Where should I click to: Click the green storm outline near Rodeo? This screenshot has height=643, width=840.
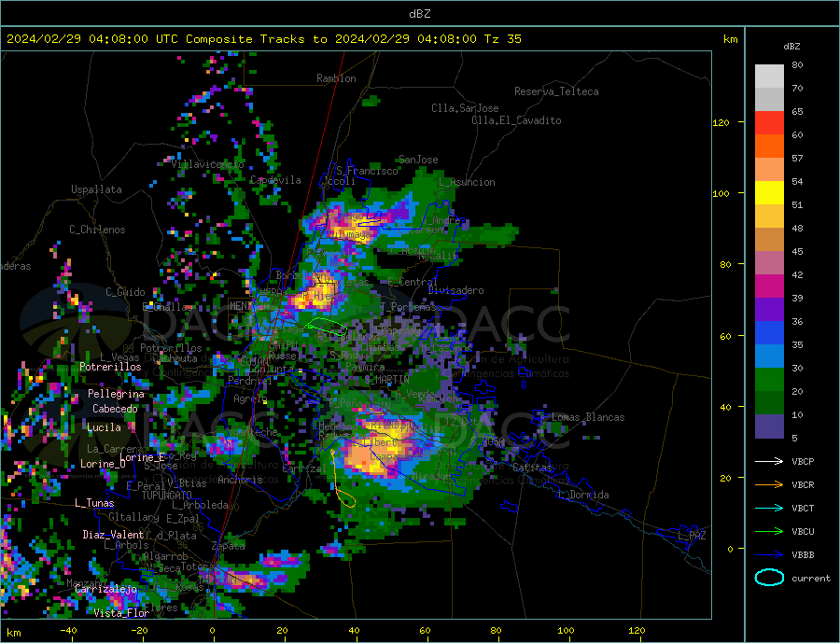click(x=327, y=325)
